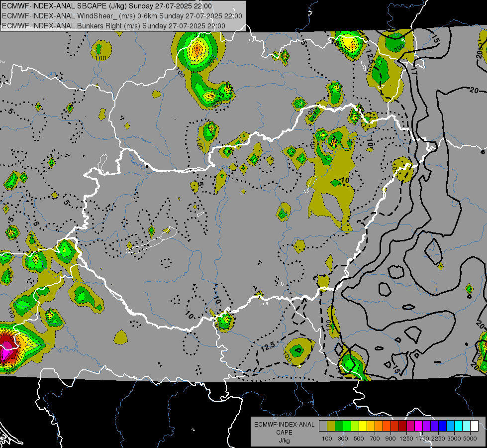Click the 900 tick label in legend
The image size is (487, 448).
[x=390, y=439]
